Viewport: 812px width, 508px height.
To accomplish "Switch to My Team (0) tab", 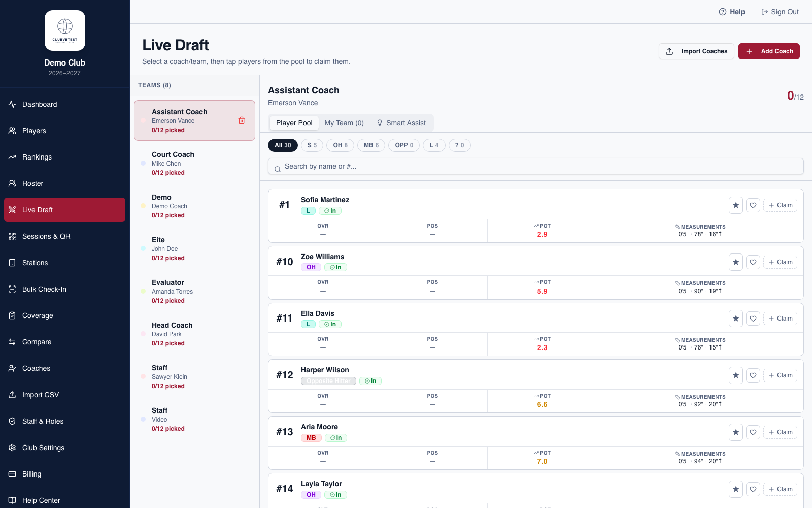I will click(344, 123).
